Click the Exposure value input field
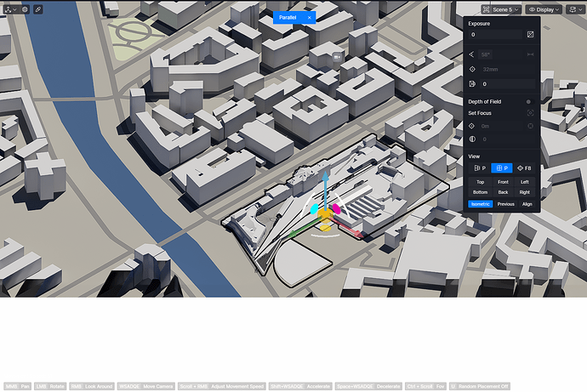The width and height of the screenshot is (587, 392). [x=495, y=35]
